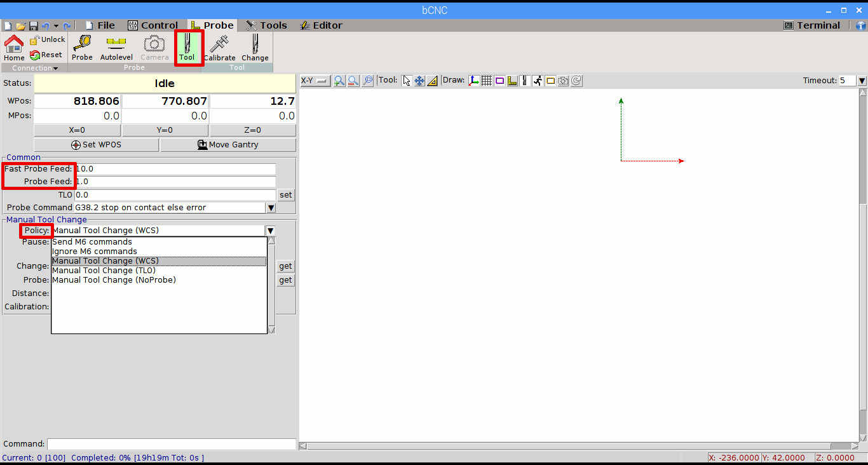Save using the floppy disk icon
The image size is (868, 465).
coord(34,26)
